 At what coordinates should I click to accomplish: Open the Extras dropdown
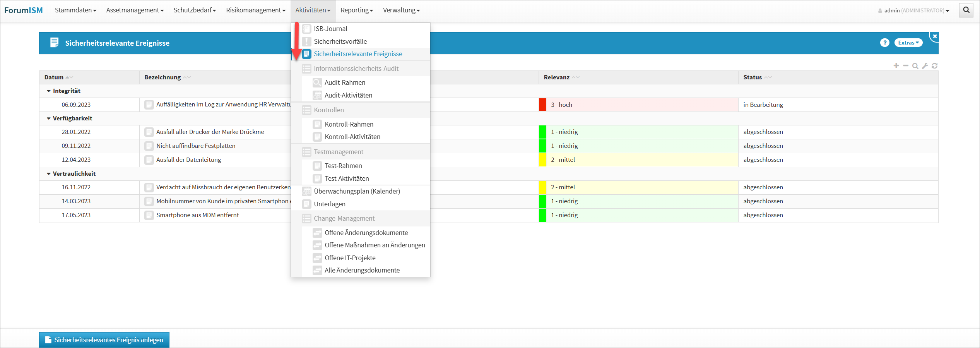tap(908, 43)
